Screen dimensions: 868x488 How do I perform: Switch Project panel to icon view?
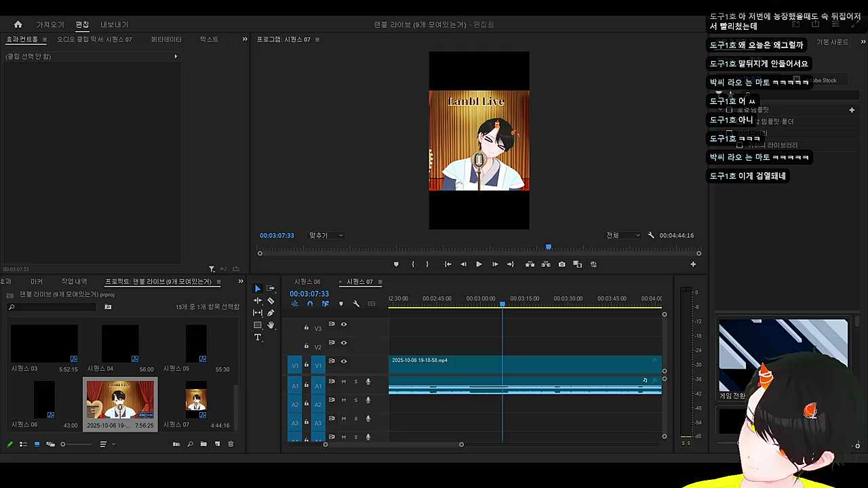(x=37, y=445)
